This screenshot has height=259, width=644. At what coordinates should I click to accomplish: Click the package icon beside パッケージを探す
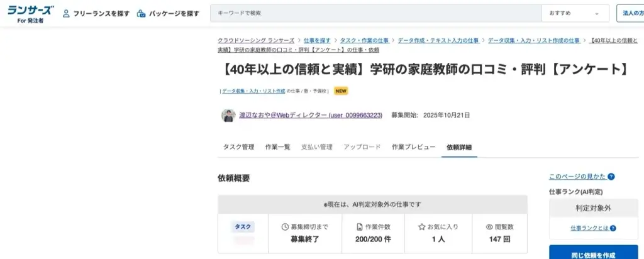tap(142, 13)
